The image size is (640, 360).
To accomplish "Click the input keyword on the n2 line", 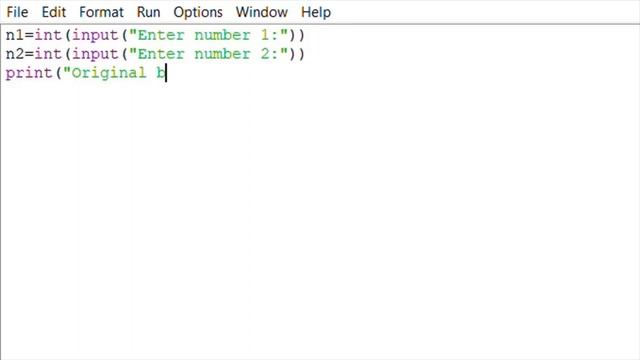I will tap(95, 54).
